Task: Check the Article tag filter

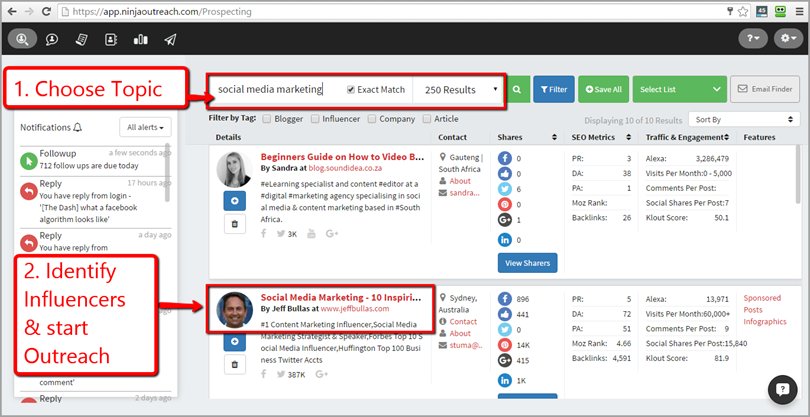Action: tap(427, 119)
